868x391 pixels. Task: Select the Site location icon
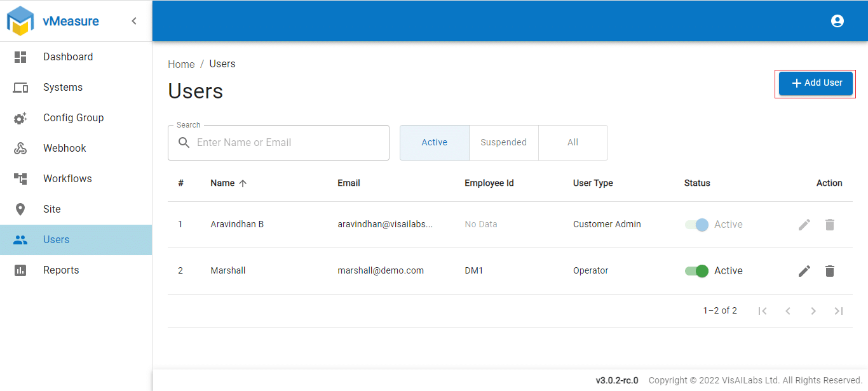[x=20, y=209]
